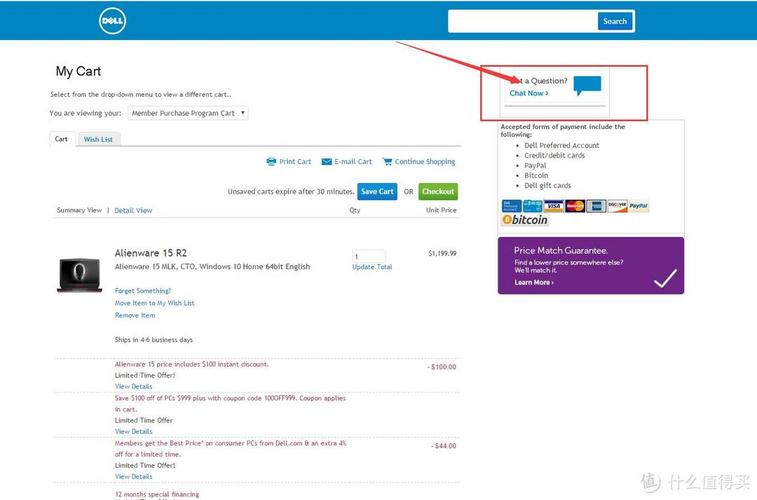Click the MasterCard logo
The height and width of the screenshot is (500, 757).
[x=575, y=206]
